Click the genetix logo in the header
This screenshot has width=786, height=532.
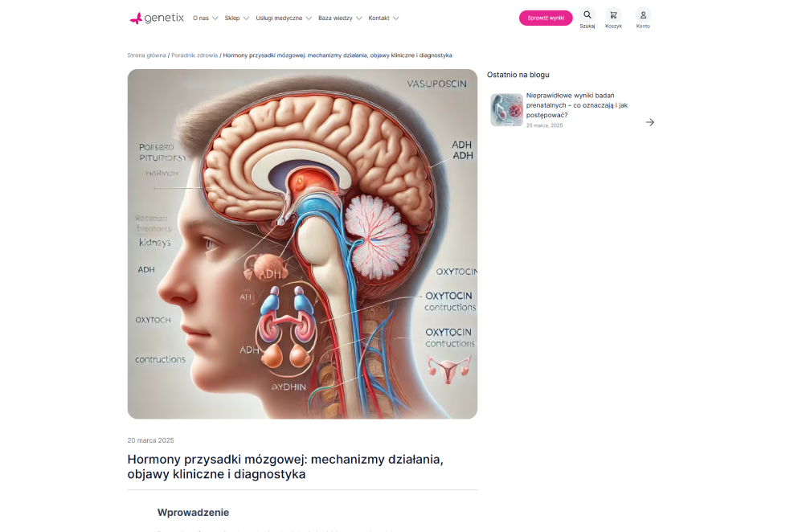click(157, 18)
